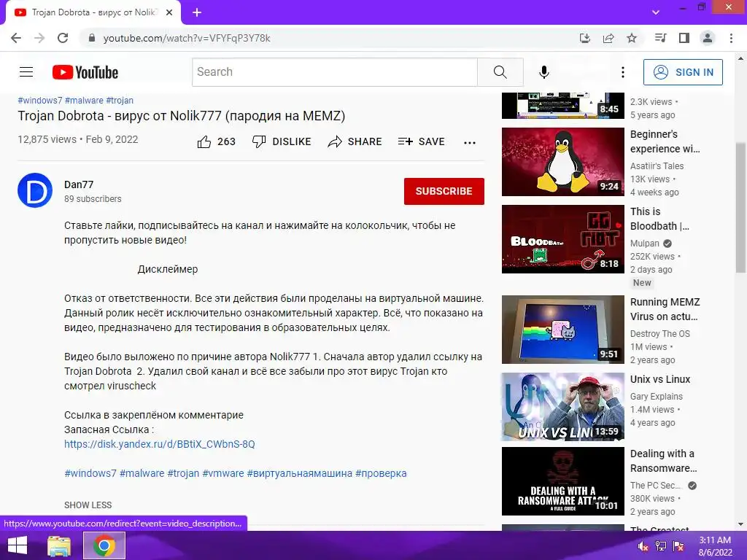Click Destroy The OS channel name
The image size is (747, 560).
point(659,333)
